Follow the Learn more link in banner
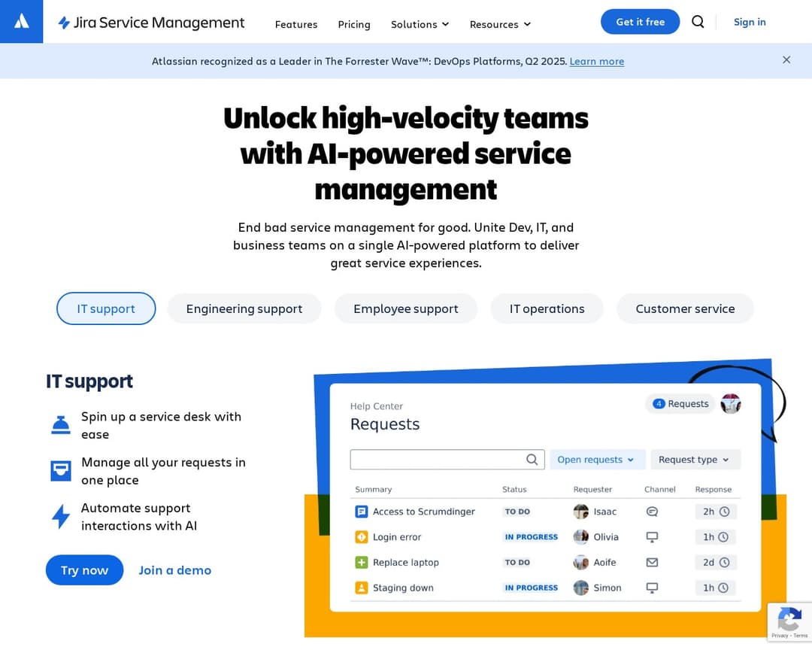812x650 pixels. (x=596, y=61)
